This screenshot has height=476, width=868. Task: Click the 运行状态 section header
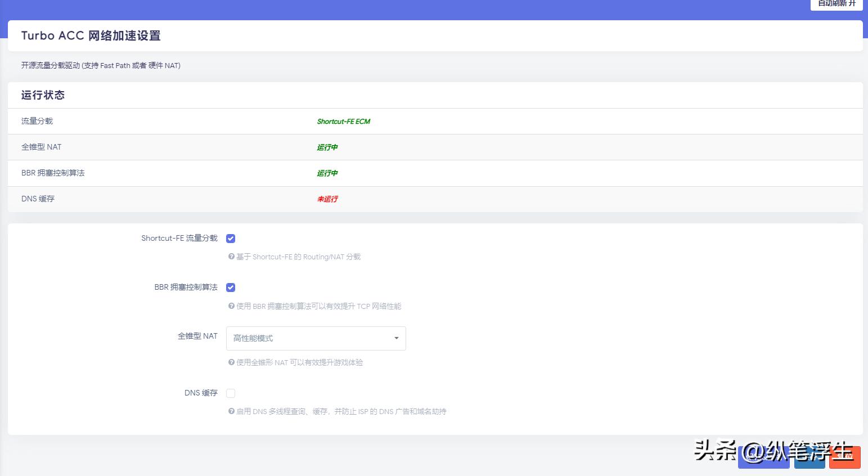point(43,95)
